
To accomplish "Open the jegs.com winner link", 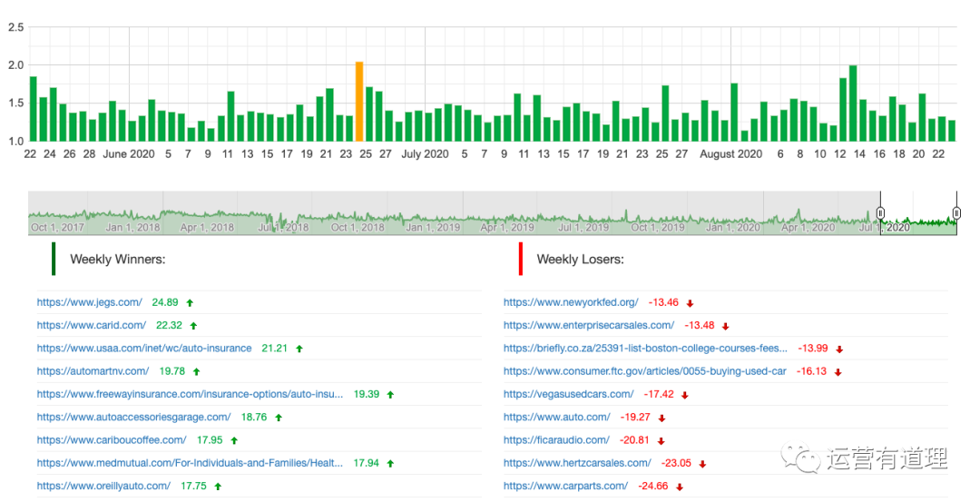I will pyautogui.click(x=89, y=302).
